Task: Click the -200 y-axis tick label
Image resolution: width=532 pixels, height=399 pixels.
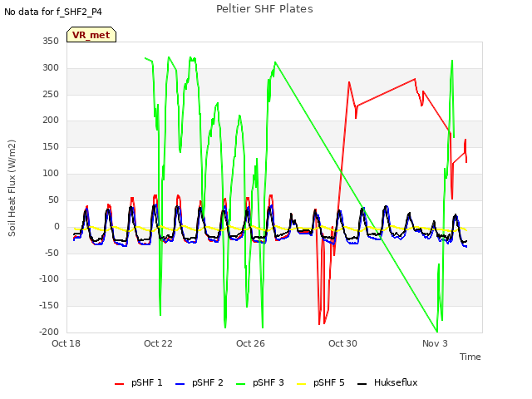Action: 49,332
